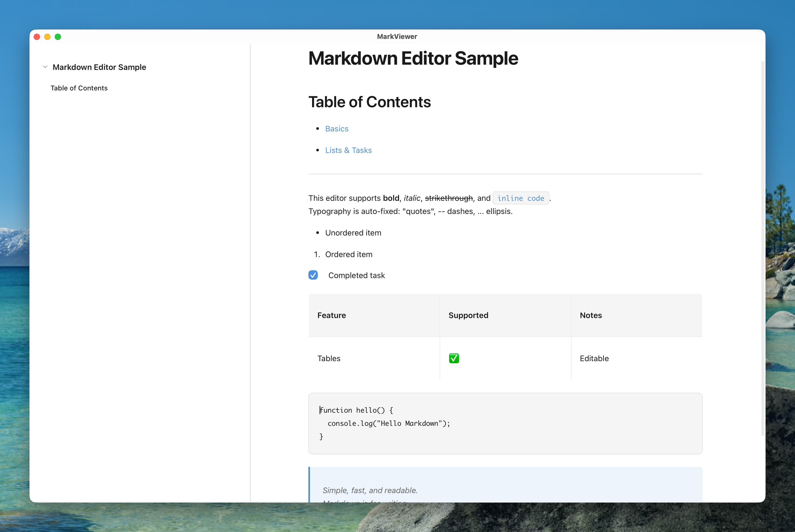Image resolution: width=795 pixels, height=532 pixels.
Task: Click the Table of Contents document heading
Action: tap(370, 101)
